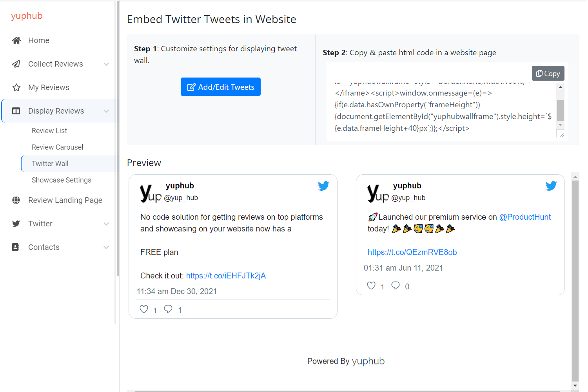Click the star icon beside My Reviews

pos(16,87)
